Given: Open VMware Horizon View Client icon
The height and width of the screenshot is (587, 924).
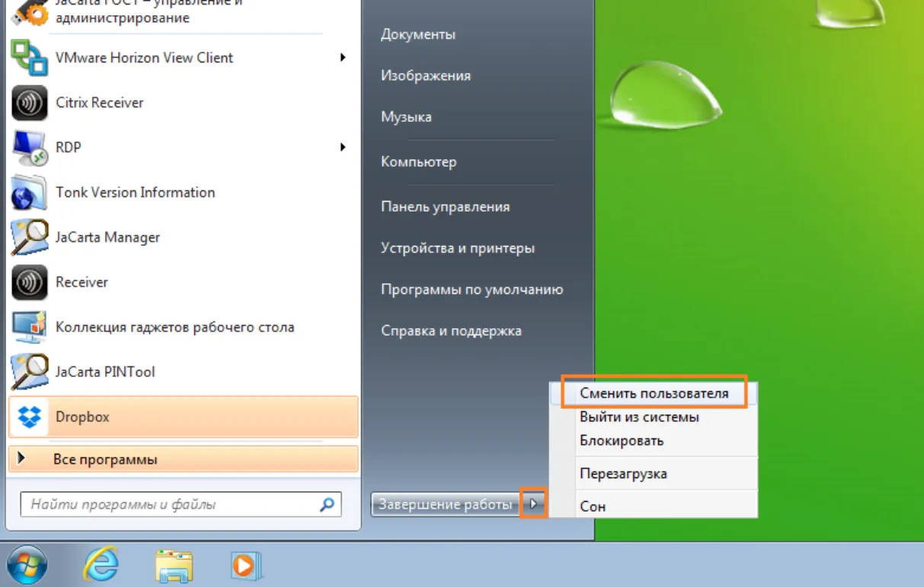Looking at the screenshot, I should coord(30,58).
